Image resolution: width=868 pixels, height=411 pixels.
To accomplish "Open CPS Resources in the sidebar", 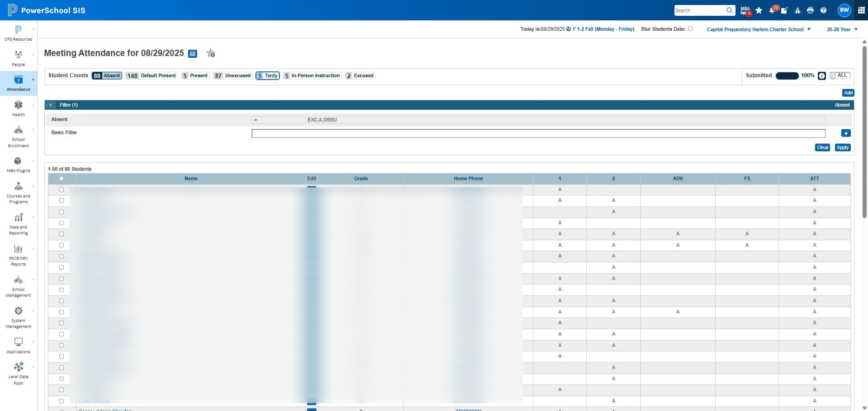I will (x=18, y=33).
